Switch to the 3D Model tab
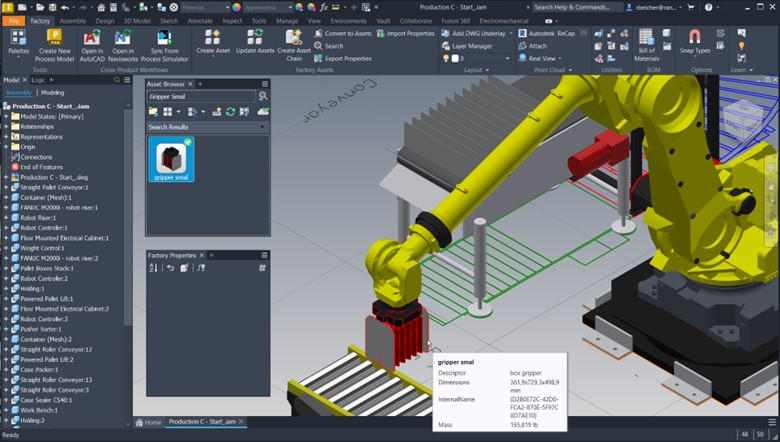Screen dimensions: 780x442 point(137,21)
